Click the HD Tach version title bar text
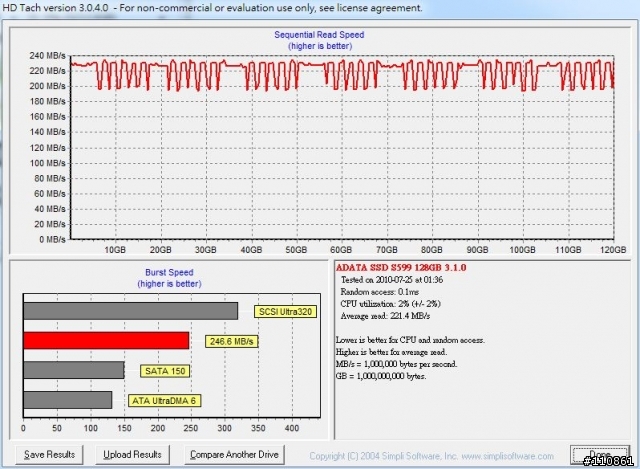 click(x=212, y=8)
